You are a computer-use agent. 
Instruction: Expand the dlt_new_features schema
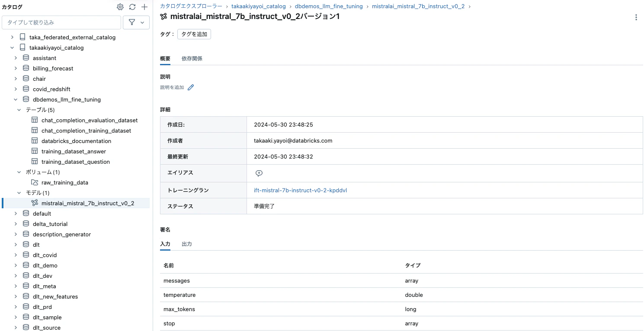(x=16, y=296)
